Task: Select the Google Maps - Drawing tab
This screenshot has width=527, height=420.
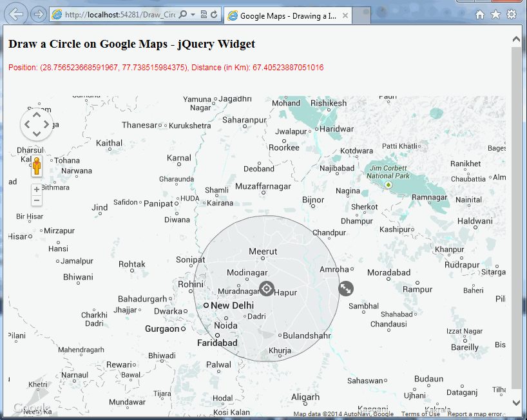Action: tap(288, 16)
